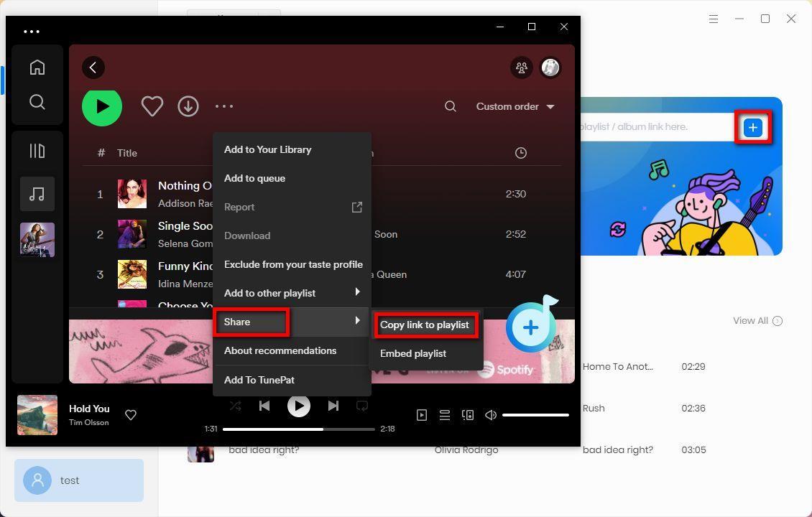Select the bad idea right? track thumbnail

[201, 454]
